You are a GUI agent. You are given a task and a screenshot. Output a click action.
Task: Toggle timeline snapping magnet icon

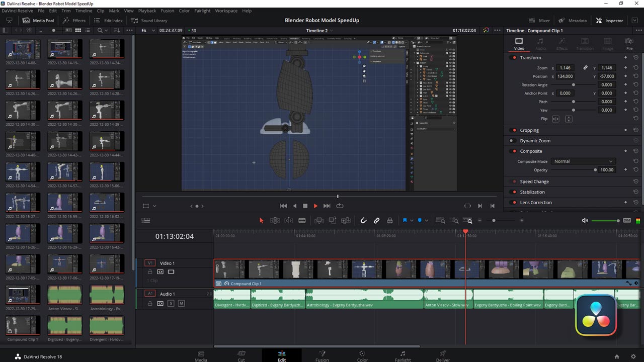[x=363, y=220]
